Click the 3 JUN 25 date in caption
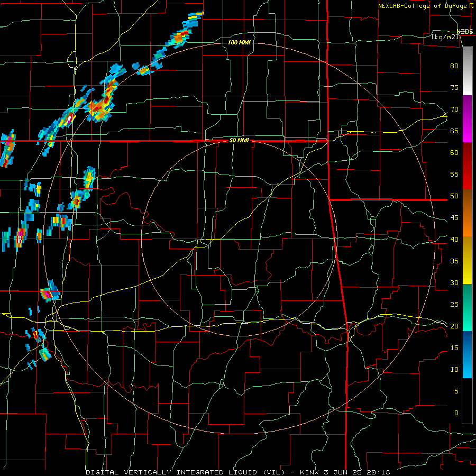 (x=344, y=472)
